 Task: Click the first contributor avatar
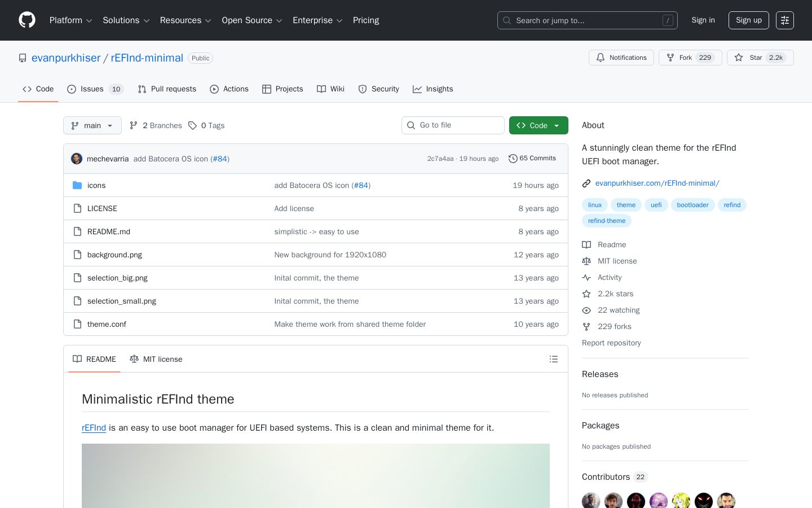tap(591, 501)
